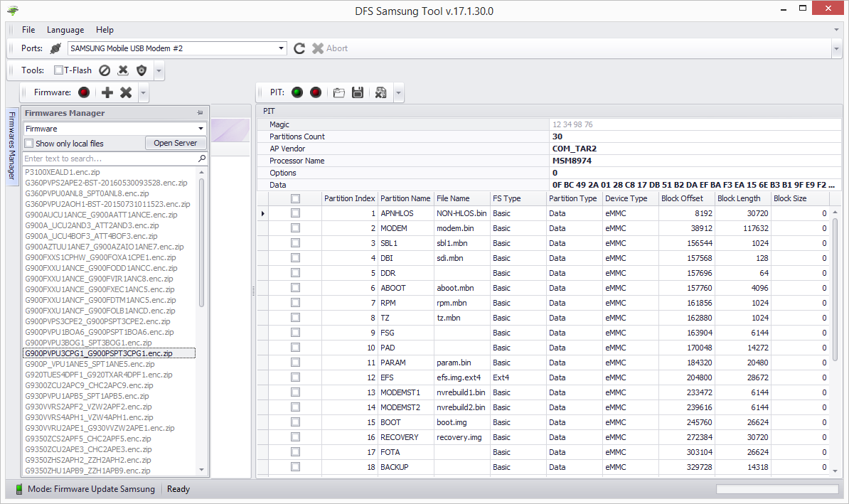This screenshot has width=849, height=504.
Task: Click the crossed tool icon beside T-Flash
Action: [123, 70]
